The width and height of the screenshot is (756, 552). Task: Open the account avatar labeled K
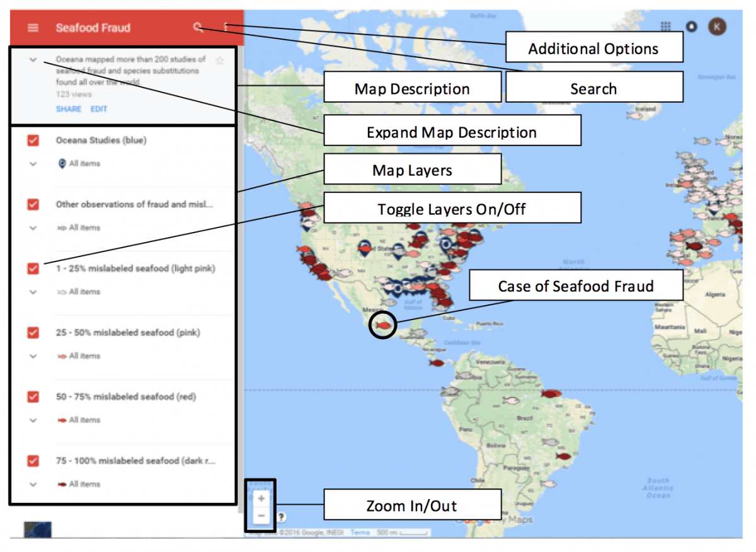717,26
